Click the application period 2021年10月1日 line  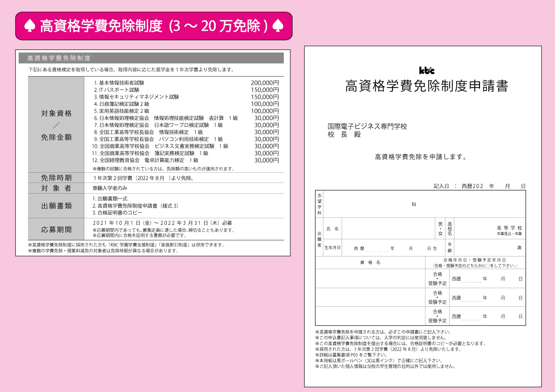coord(163,223)
